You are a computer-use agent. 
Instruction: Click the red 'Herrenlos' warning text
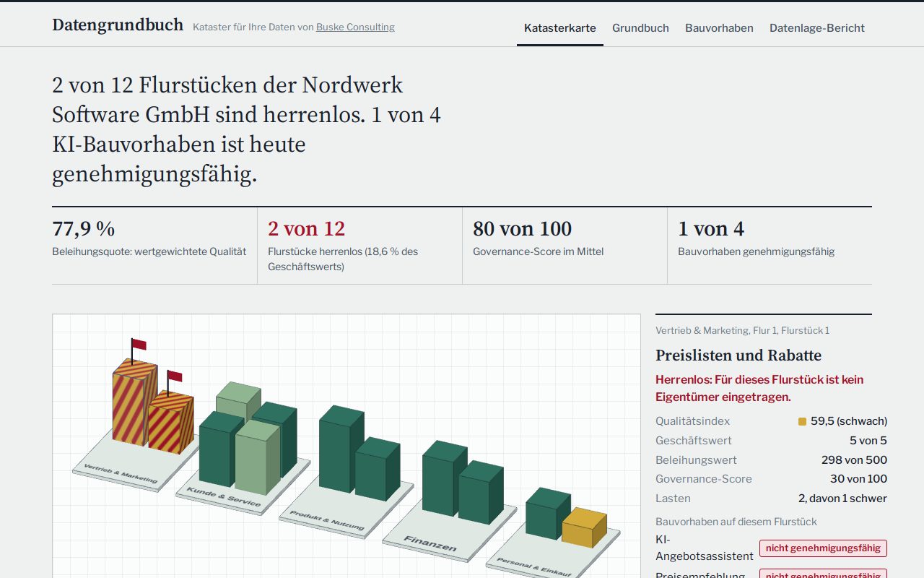tap(759, 388)
